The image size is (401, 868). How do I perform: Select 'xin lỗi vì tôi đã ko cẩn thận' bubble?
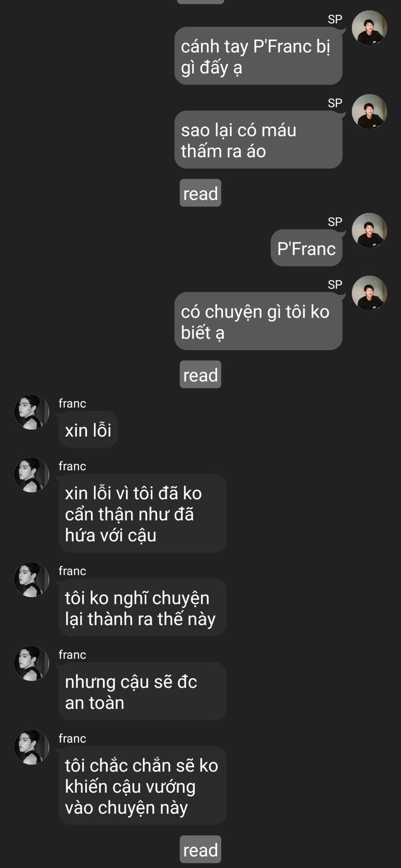143,514
